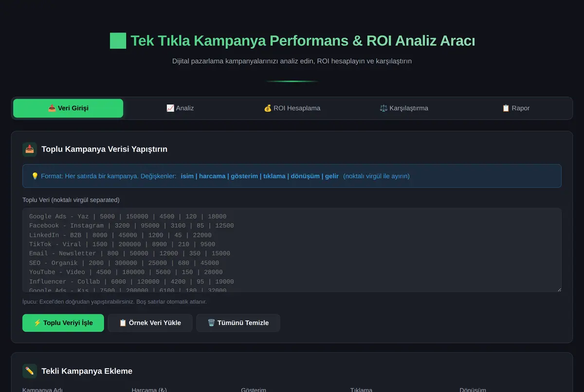
Task: Click the 'Influencer - Collab' placeholder line
Action: pyautogui.click(x=131, y=282)
